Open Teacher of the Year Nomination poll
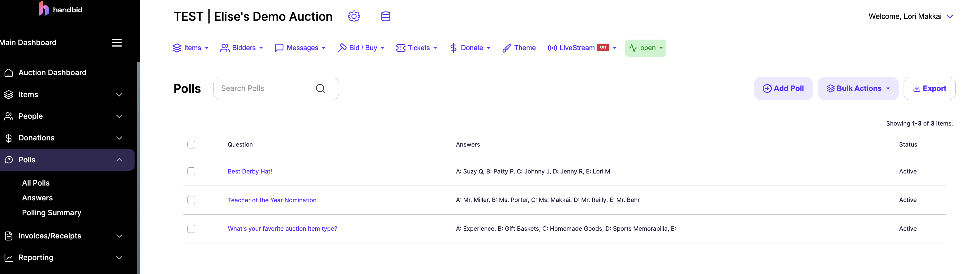The width and height of the screenshot is (980, 274). (x=272, y=200)
